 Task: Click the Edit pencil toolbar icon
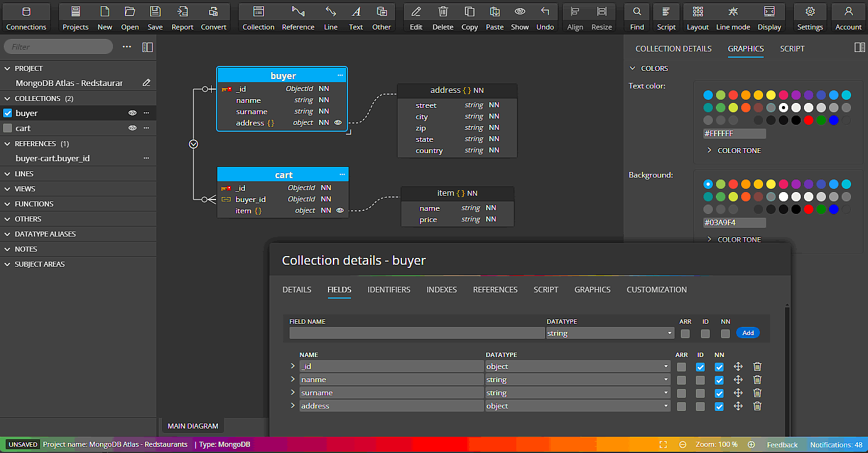tap(416, 18)
